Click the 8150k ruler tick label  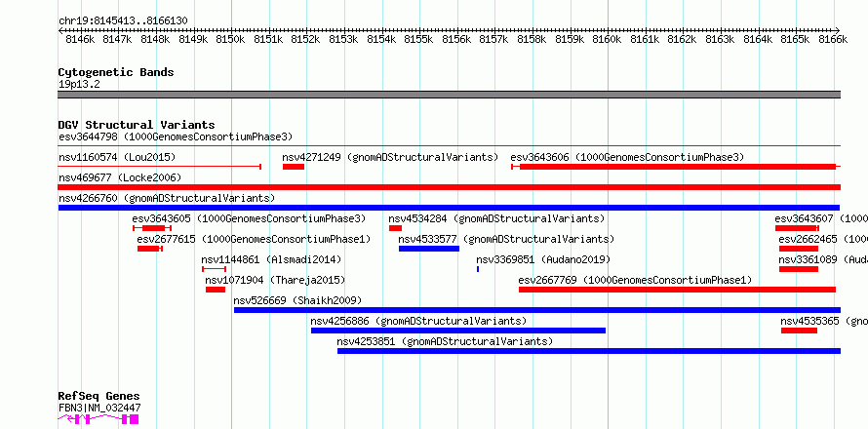coord(230,39)
